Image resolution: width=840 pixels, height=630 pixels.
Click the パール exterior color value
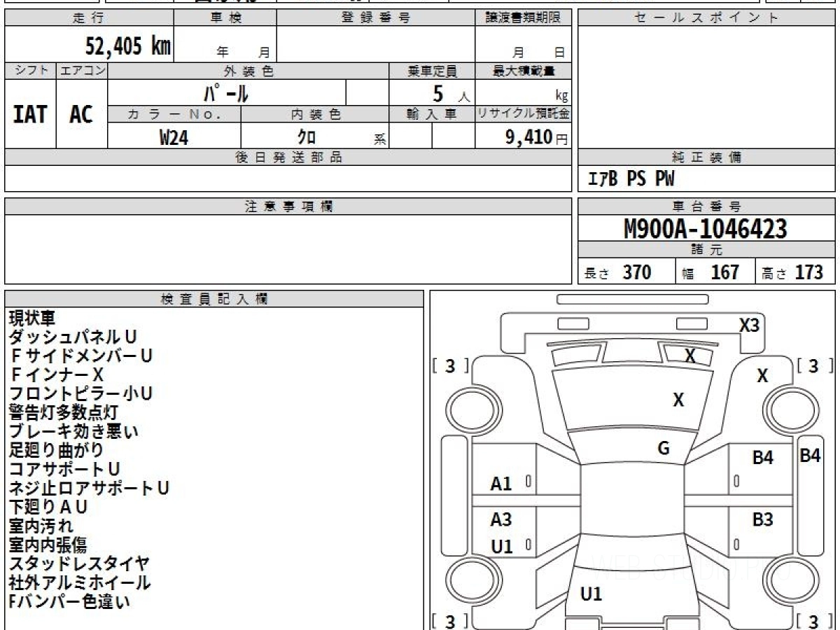point(226,92)
